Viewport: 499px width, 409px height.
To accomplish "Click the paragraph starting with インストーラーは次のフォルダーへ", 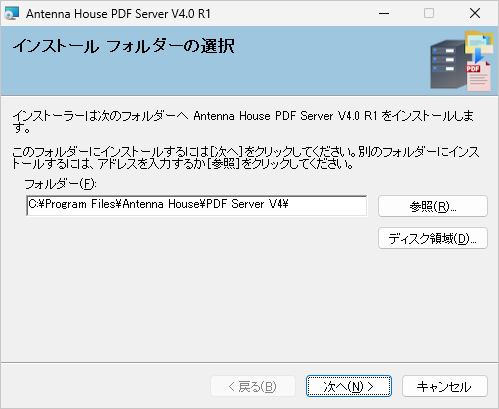I will (243, 121).
